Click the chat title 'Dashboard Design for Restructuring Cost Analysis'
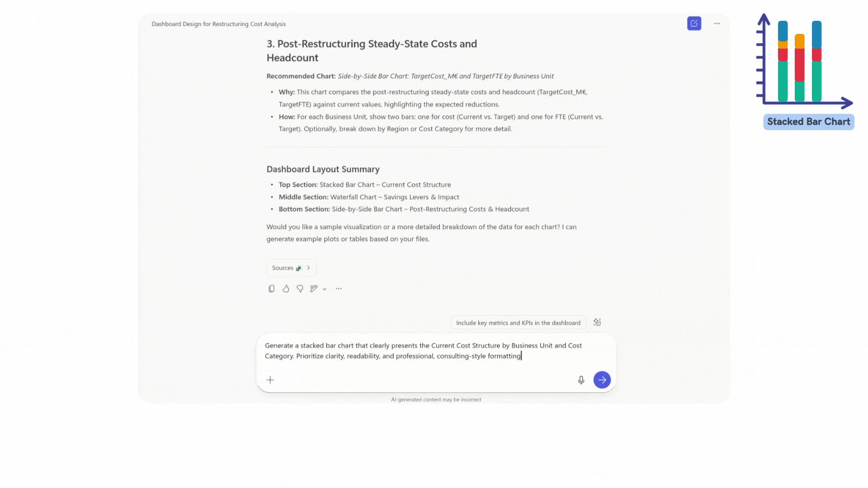Screen dimensions: 868x488 218,24
